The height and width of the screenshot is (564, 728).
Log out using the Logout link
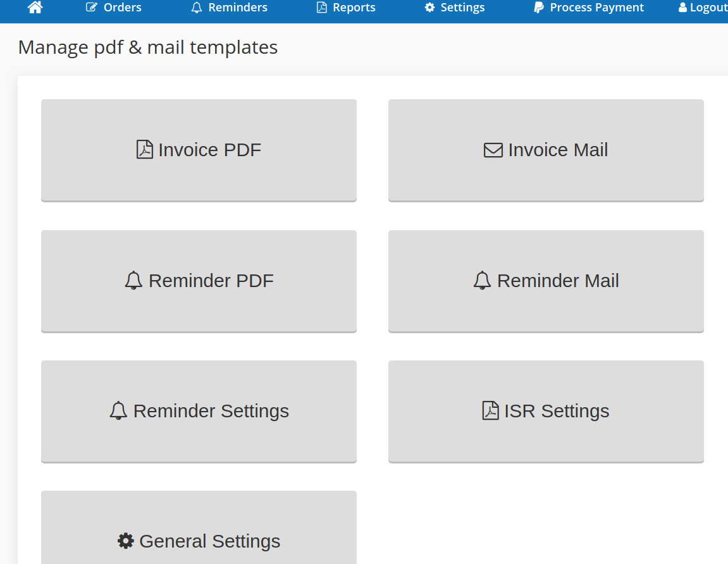[708, 8]
